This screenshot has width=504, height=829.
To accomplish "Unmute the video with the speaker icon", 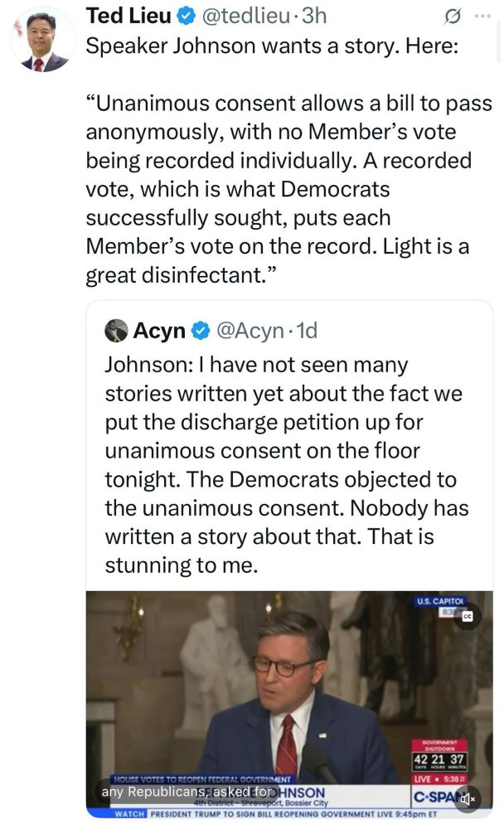I will coord(468,799).
